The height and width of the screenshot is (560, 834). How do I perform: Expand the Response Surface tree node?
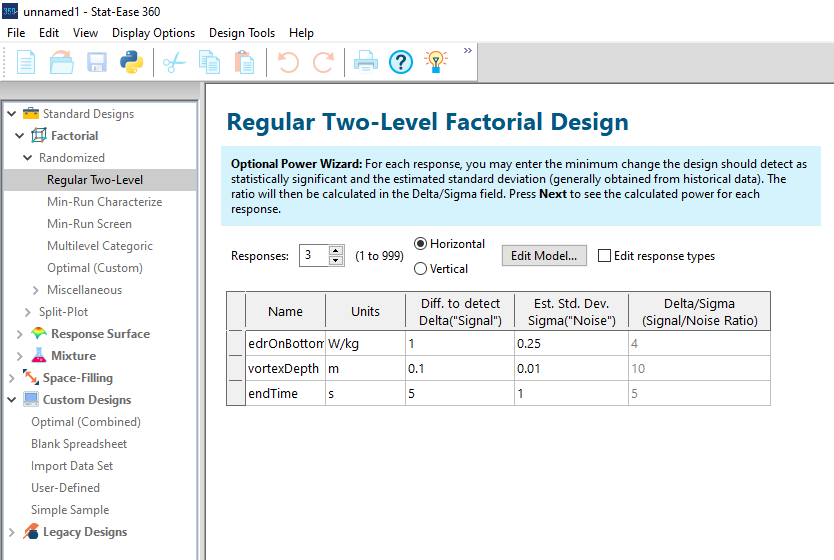pyautogui.click(x=20, y=334)
